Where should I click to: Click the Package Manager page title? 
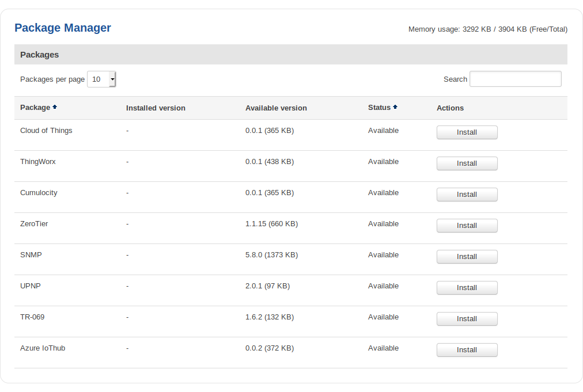[x=63, y=28]
